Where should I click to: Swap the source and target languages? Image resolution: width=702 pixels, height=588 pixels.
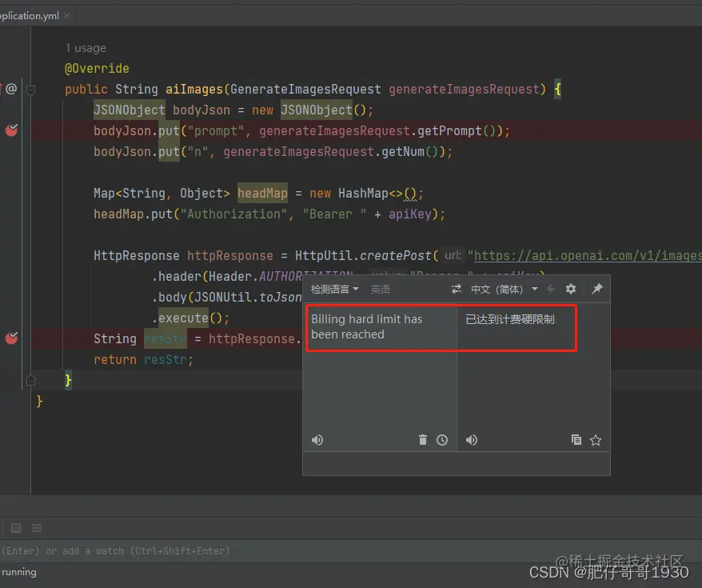point(457,289)
